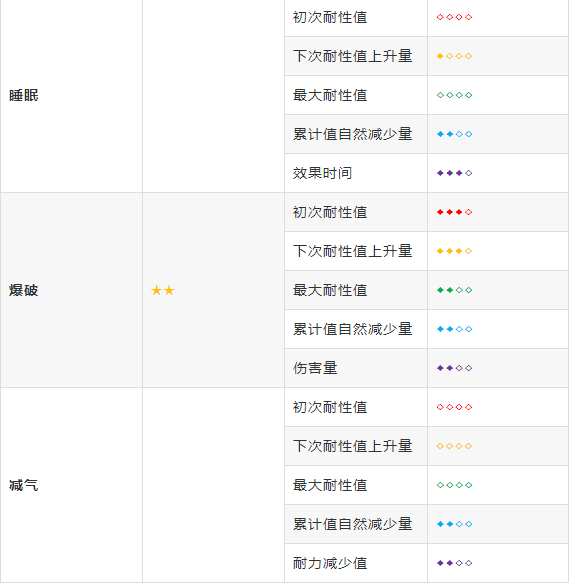Click 爆破 下次耐性值上升量 label

(x=352, y=251)
